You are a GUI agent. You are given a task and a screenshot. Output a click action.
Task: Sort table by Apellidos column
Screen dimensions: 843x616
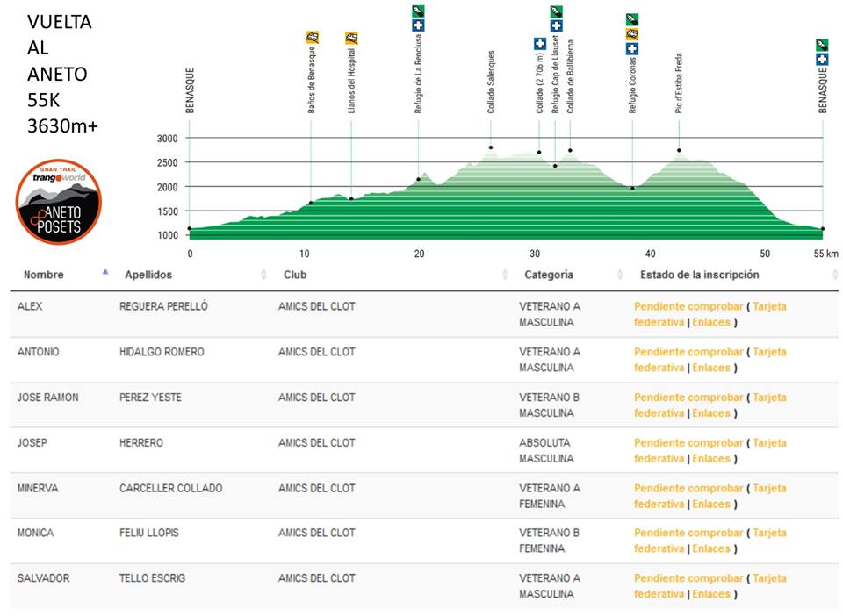[x=148, y=275]
